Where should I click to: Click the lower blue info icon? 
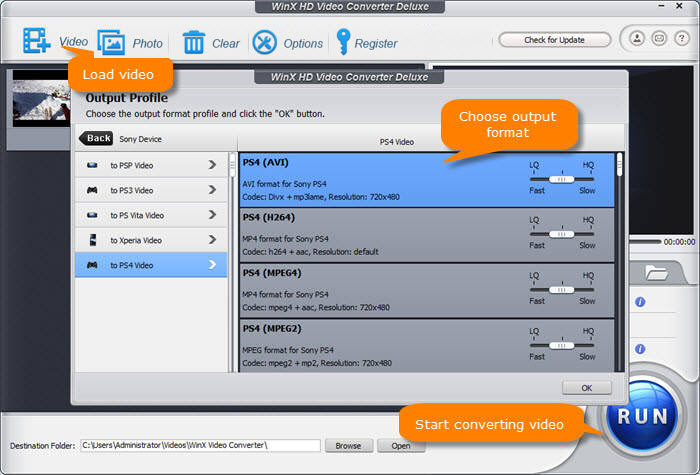click(640, 349)
